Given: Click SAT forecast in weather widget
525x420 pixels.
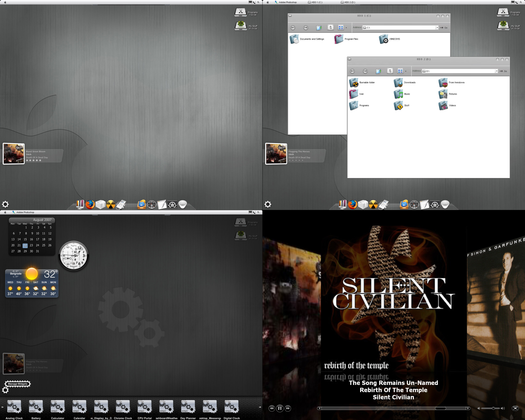Looking at the screenshot, I should click(36, 288).
